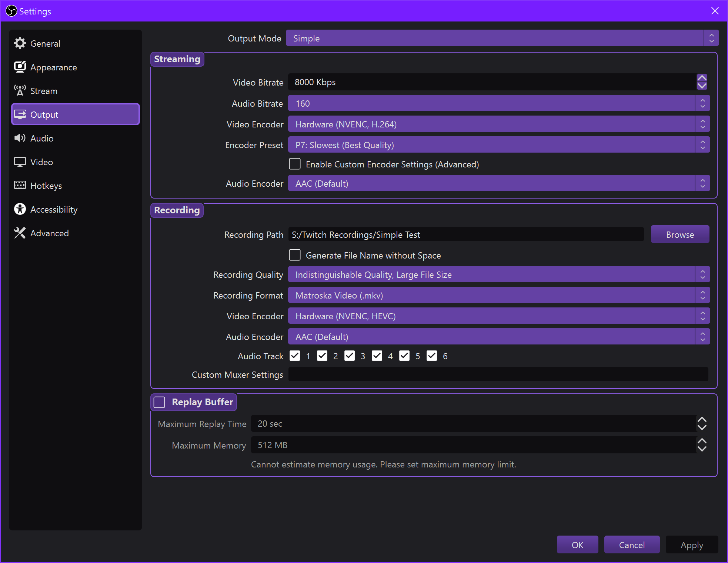728x563 pixels.
Task: Select the Output tab in sidebar
Action: [76, 114]
